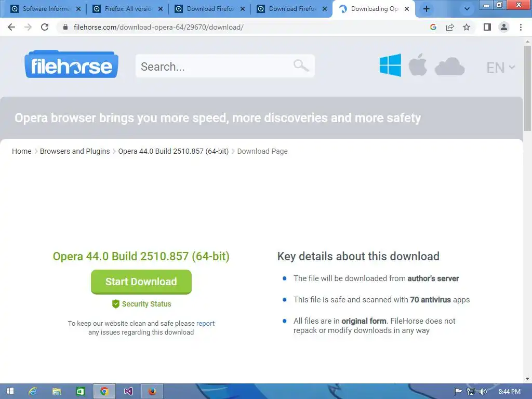This screenshot has width=532, height=399.
Task: Open a new browser tab
Action: coord(427,9)
